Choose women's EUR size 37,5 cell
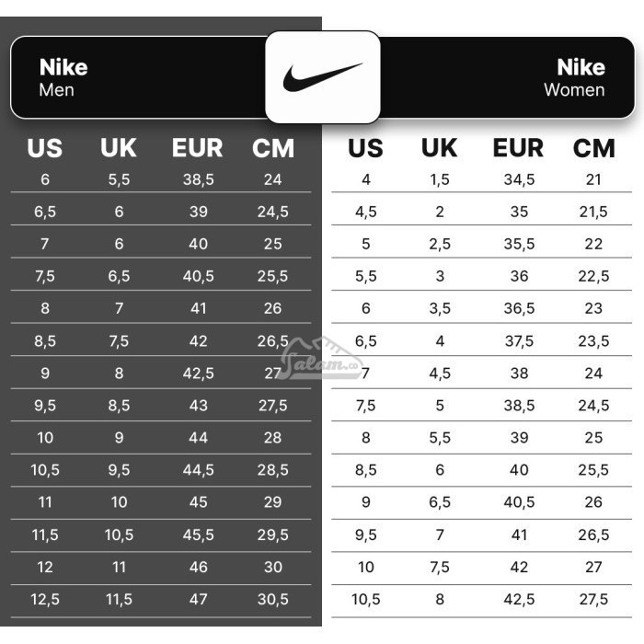This screenshot has height=644, width=644. 519,341
